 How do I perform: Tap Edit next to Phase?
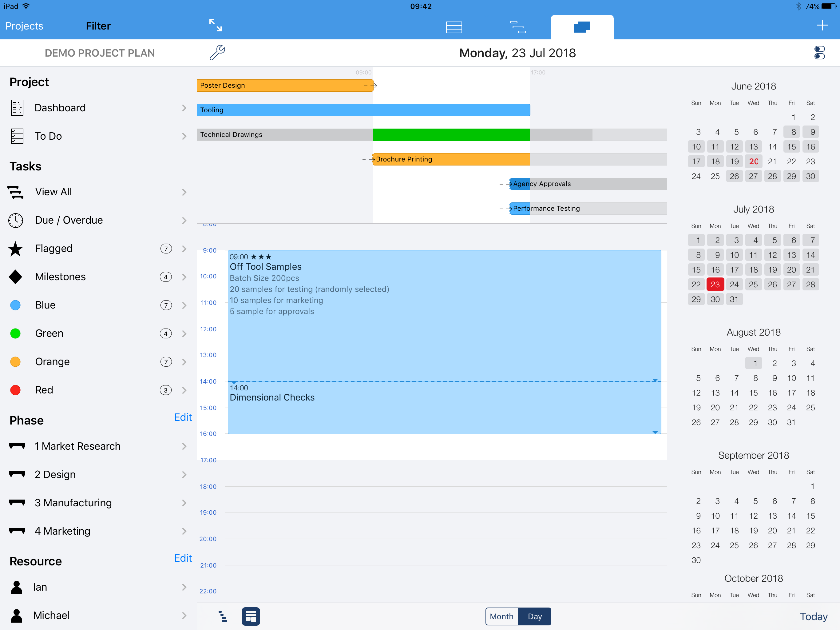(x=183, y=417)
